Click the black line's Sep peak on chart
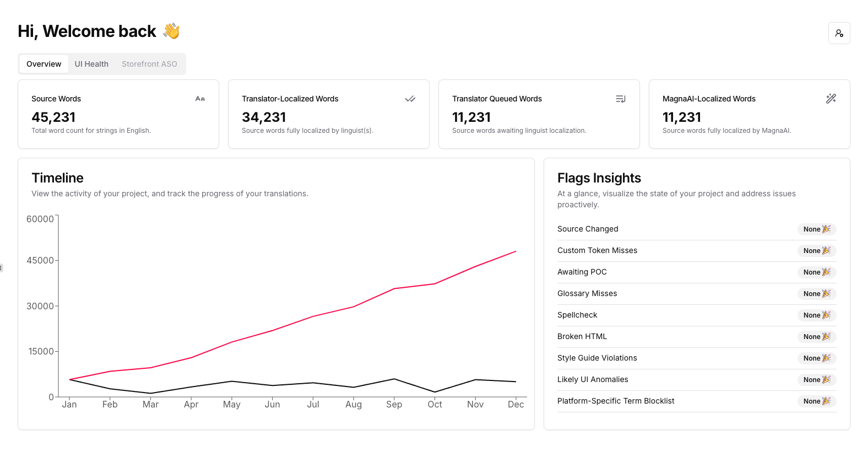The height and width of the screenshot is (451, 868). click(394, 379)
